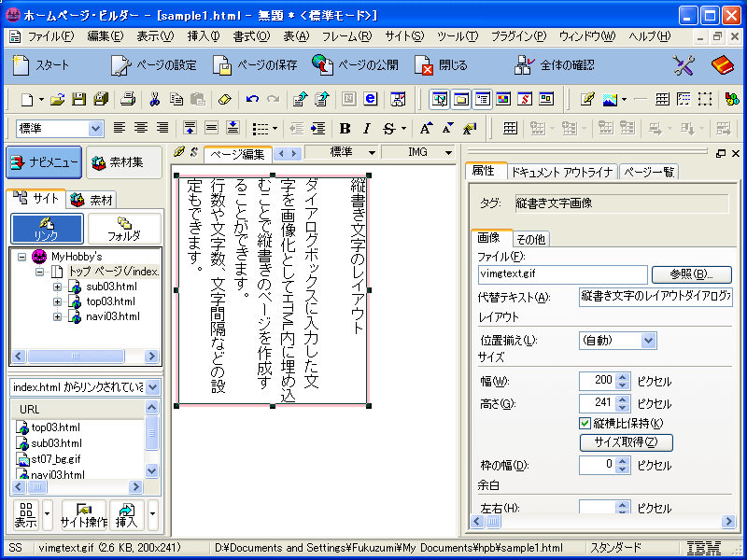This screenshot has height=560, width=747.
Task: Click Publish page (ページの公開)
Action: tap(356, 65)
